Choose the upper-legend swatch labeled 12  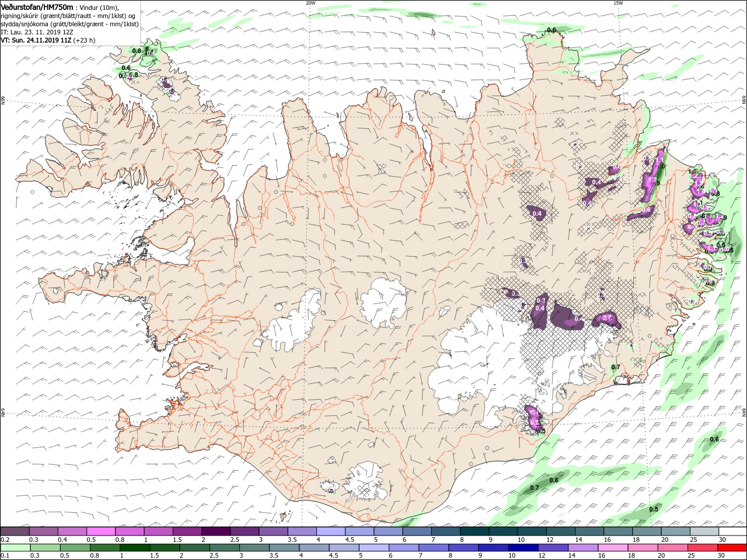[x=560, y=531]
